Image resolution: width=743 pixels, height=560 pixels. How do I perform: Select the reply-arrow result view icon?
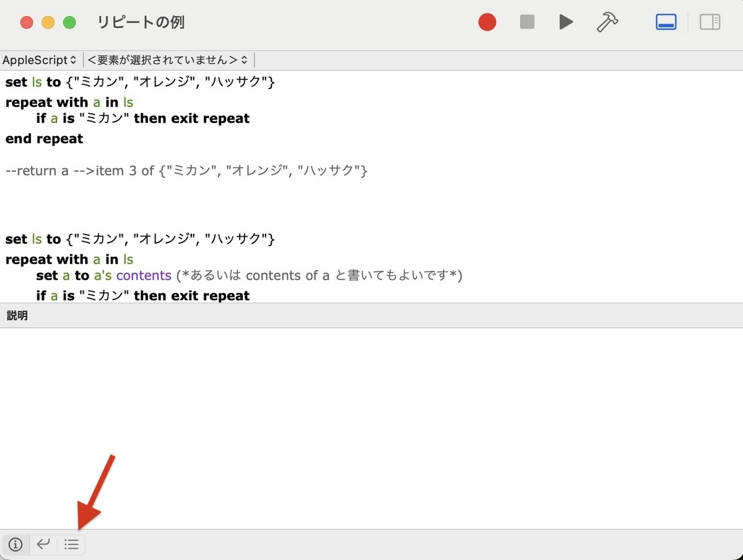[x=43, y=545]
